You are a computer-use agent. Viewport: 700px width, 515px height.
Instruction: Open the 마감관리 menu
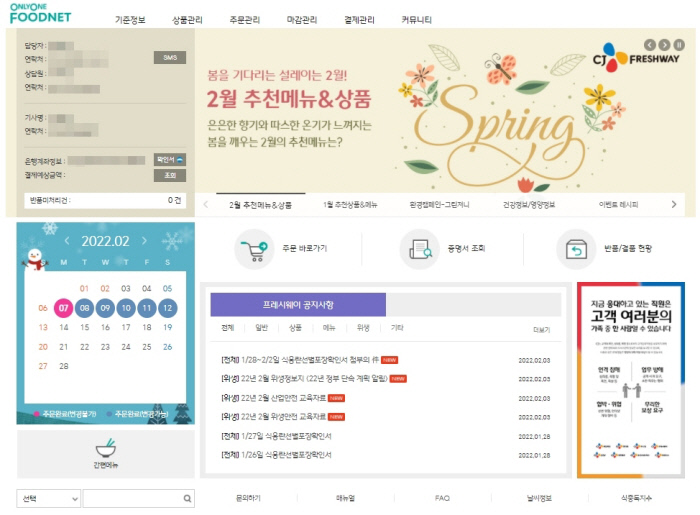[302, 20]
